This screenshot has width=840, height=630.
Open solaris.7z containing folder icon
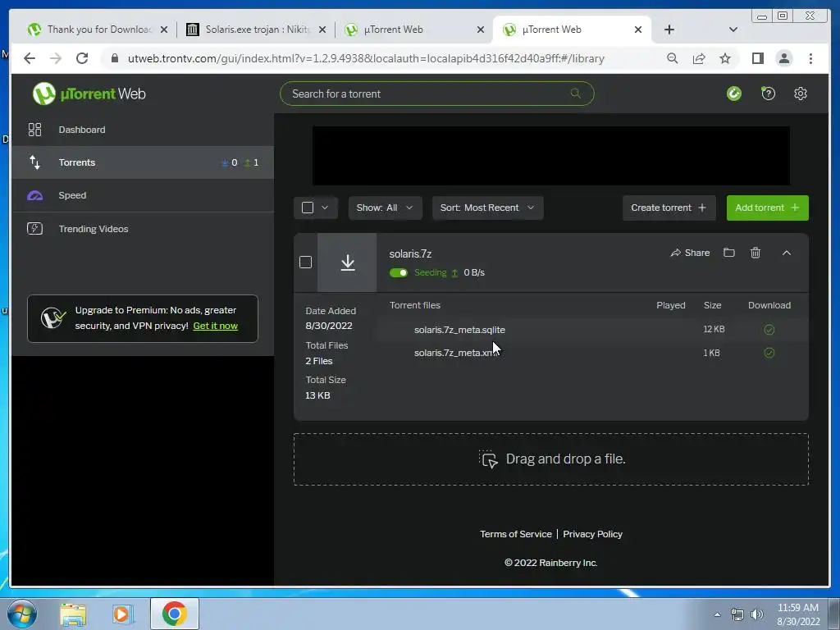tap(728, 253)
